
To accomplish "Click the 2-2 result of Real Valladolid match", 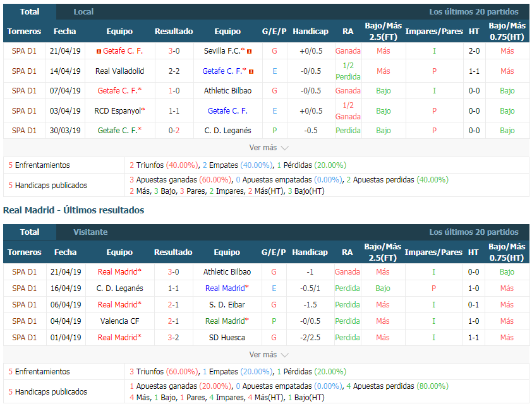I will pos(174,71).
